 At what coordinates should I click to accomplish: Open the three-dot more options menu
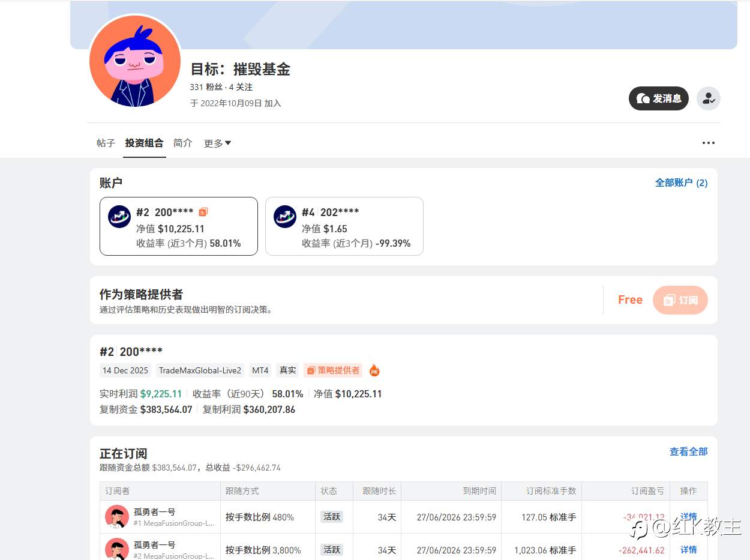(709, 143)
